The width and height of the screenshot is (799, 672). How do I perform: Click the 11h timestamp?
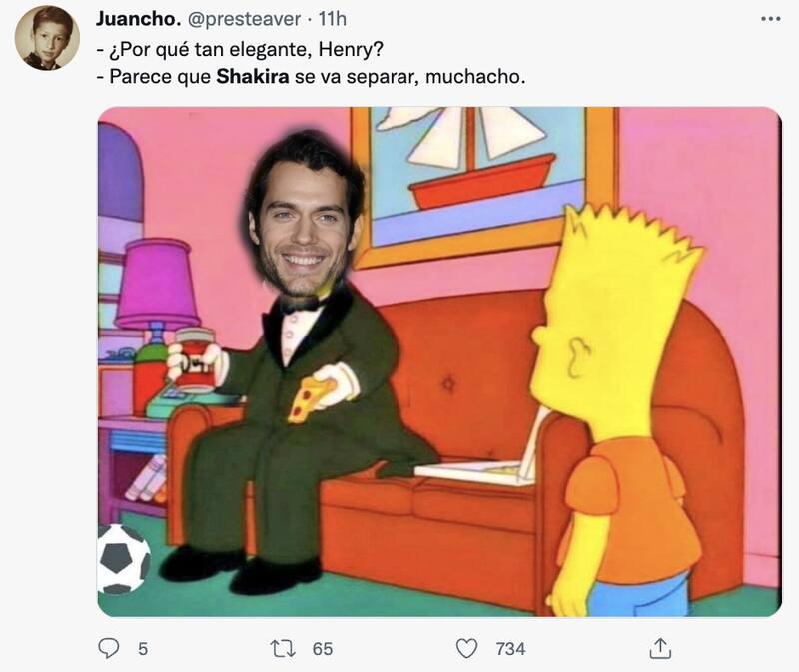click(333, 19)
